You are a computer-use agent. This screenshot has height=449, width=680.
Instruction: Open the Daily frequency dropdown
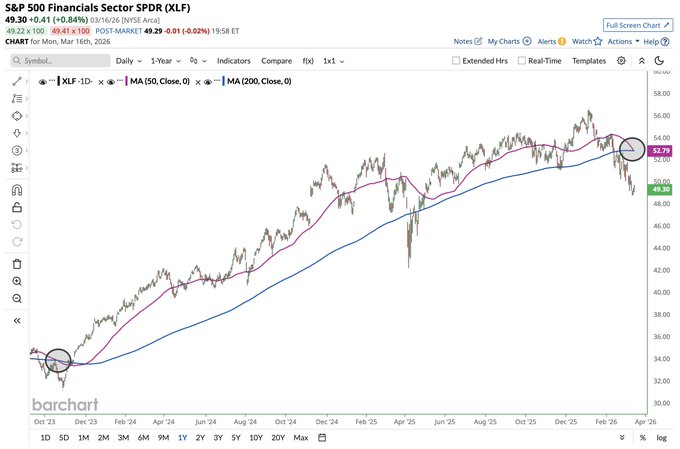point(129,61)
